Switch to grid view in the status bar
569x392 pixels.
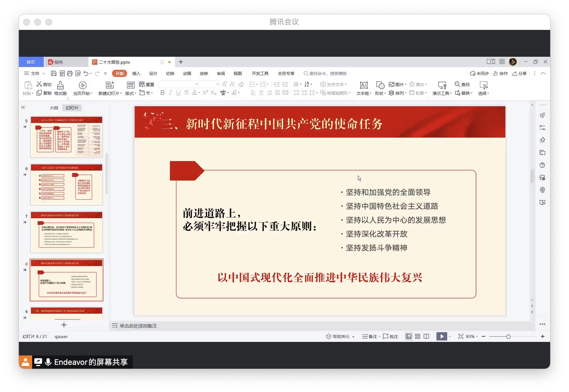(x=417, y=336)
